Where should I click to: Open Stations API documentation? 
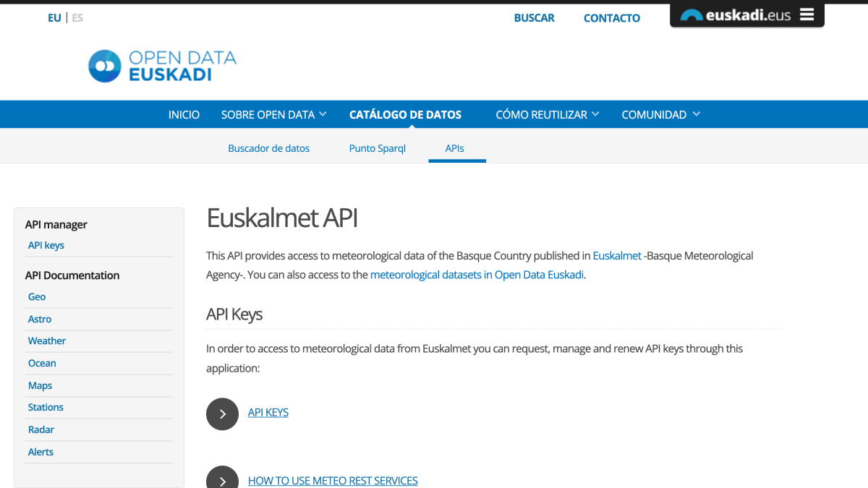46,407
